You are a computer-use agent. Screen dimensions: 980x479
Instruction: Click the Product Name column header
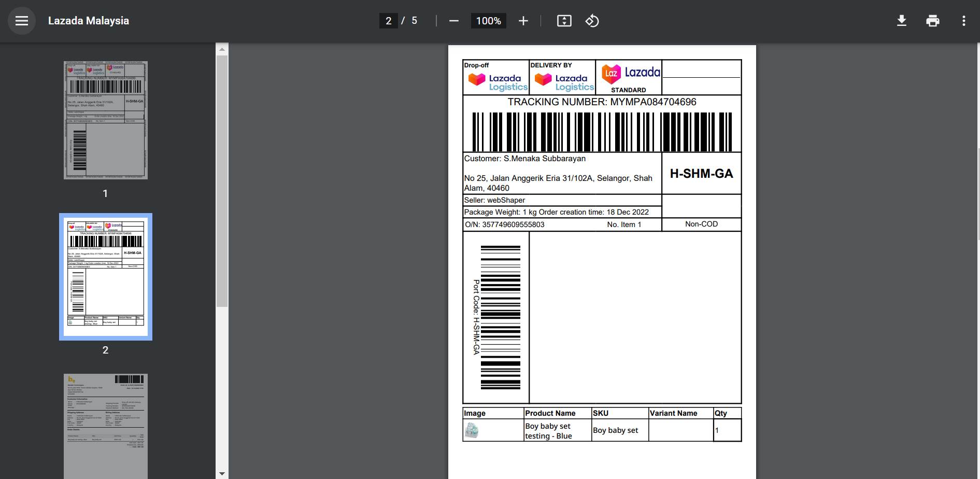pyautogui.click(x=550, y=413)
